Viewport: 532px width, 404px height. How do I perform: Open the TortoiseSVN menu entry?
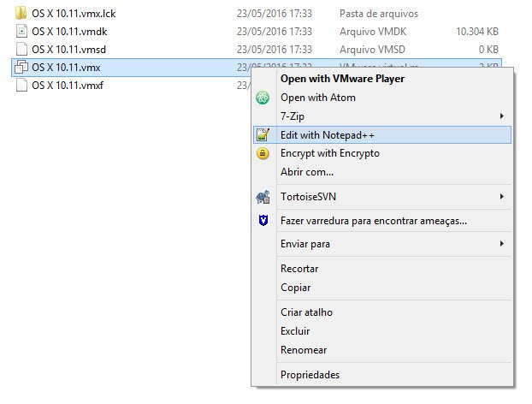[x=382, y=197]
